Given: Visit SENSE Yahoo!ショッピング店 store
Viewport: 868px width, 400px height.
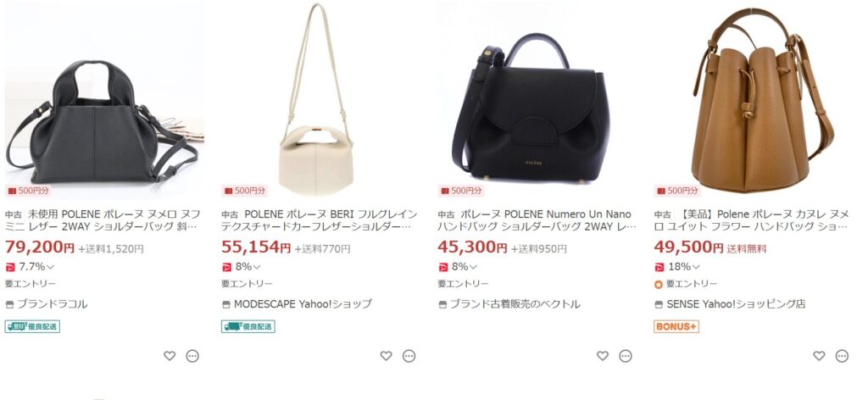Looking at the screenshot, I should coord(736,303).
